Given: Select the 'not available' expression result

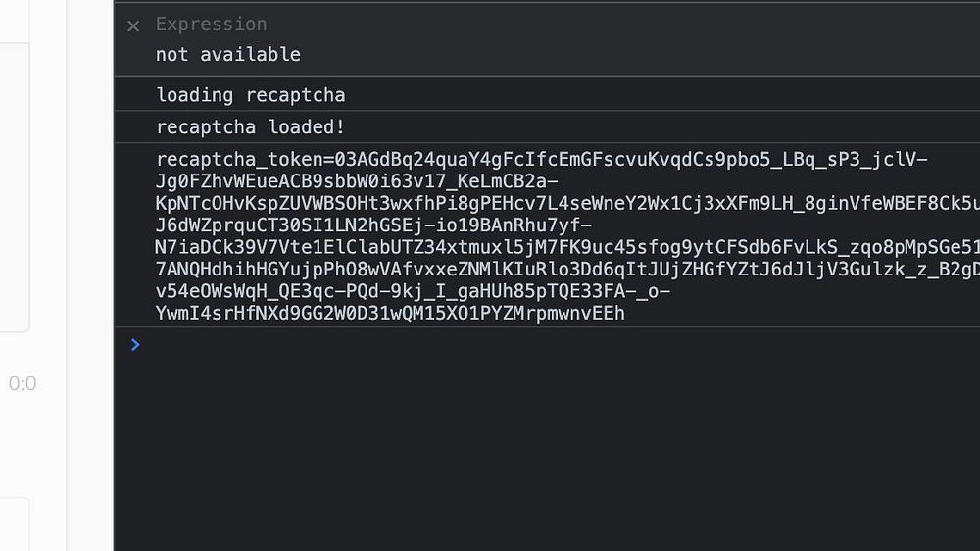Looking at the screenshot, I should click(x=228, y=55).
